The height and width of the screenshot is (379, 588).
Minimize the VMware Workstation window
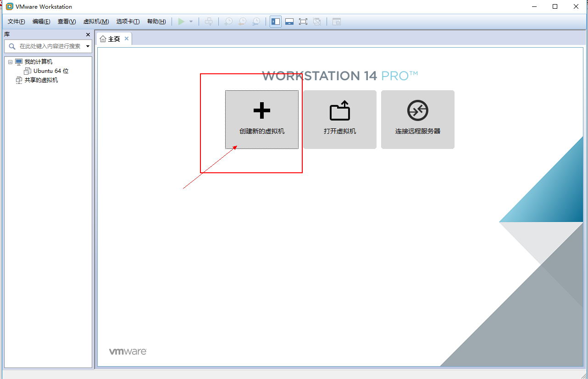point(534,6)
